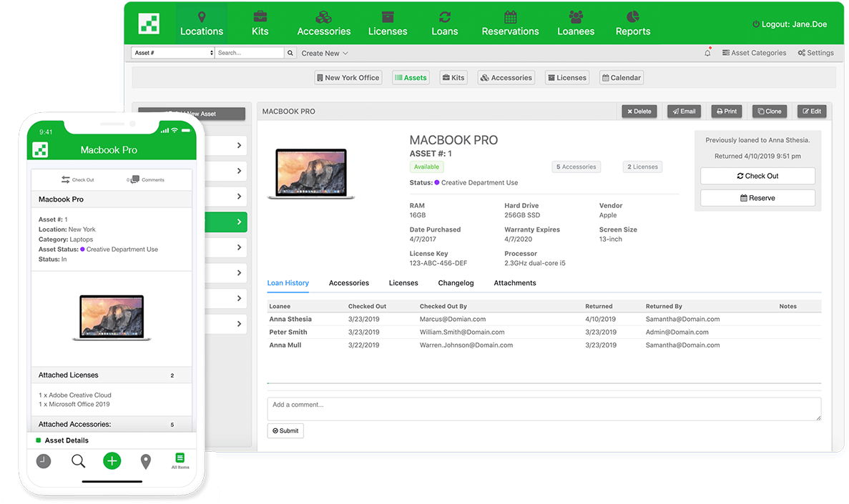Switch to the Changelog tab
Screen dimensions: 849x504
coord(456,283)
